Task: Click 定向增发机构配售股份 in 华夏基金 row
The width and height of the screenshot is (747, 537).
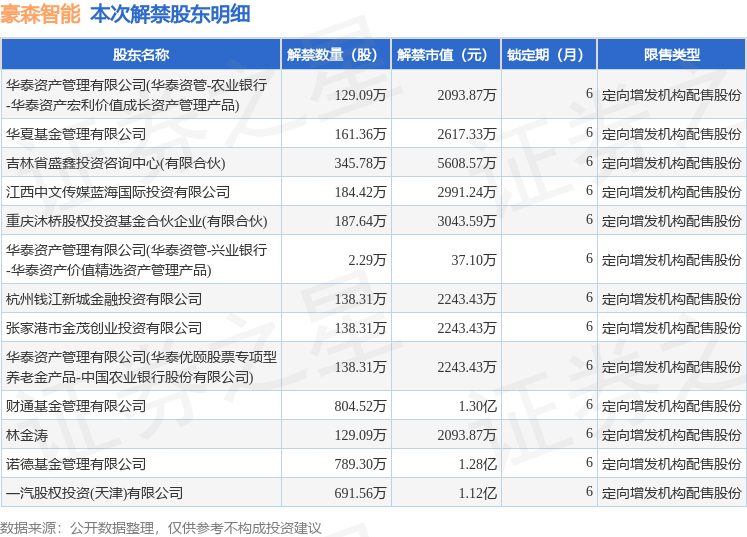Action: (671, 134)
